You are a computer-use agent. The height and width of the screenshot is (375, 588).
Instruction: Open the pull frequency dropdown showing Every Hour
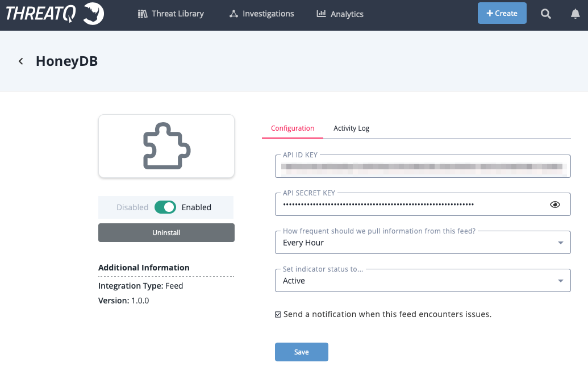[x=423, y=243]
